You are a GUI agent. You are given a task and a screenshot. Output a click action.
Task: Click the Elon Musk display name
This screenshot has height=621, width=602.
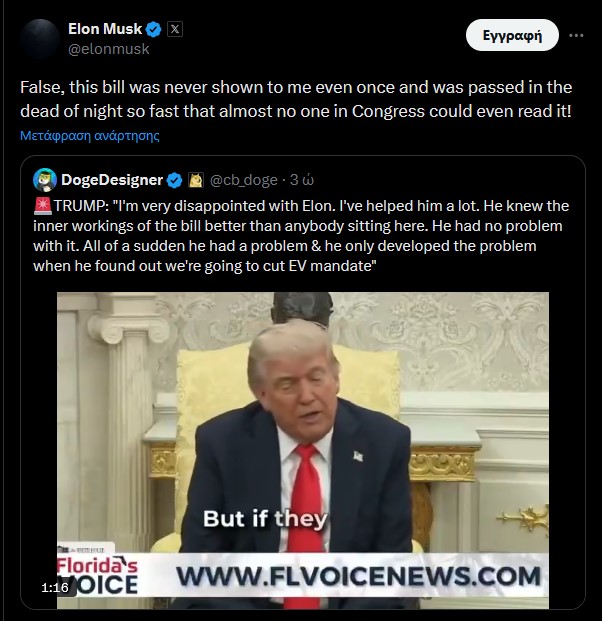[x=105, y=29]
